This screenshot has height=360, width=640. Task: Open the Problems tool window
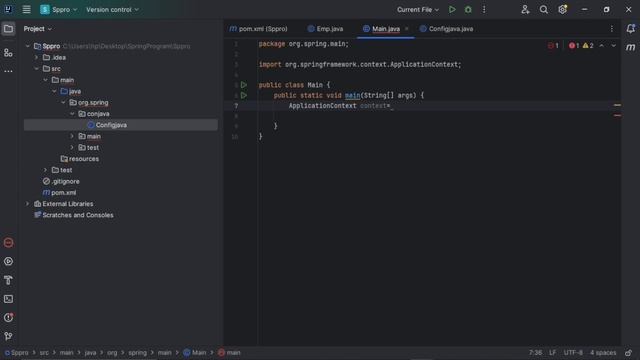pyautogui.click(x=8, y=318)
